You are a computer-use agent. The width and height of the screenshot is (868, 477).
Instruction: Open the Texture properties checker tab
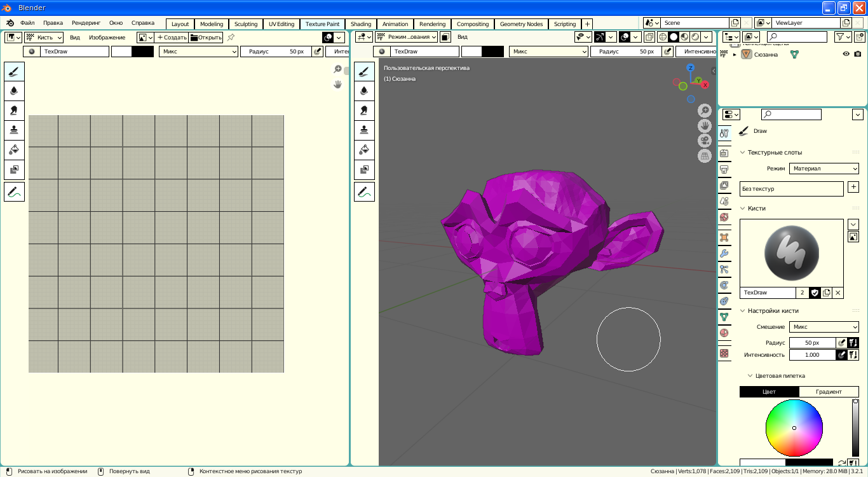pyautogui.click(x=724, y=353)
